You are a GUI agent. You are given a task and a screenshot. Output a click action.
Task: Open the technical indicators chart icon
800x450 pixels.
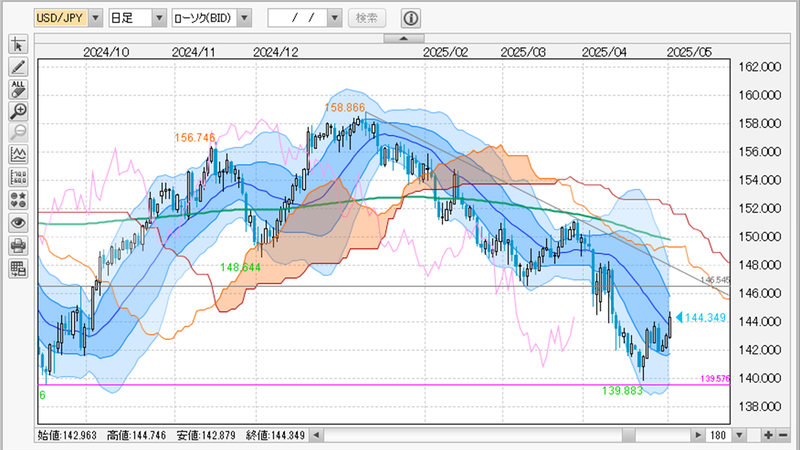[x=18, y=155]
